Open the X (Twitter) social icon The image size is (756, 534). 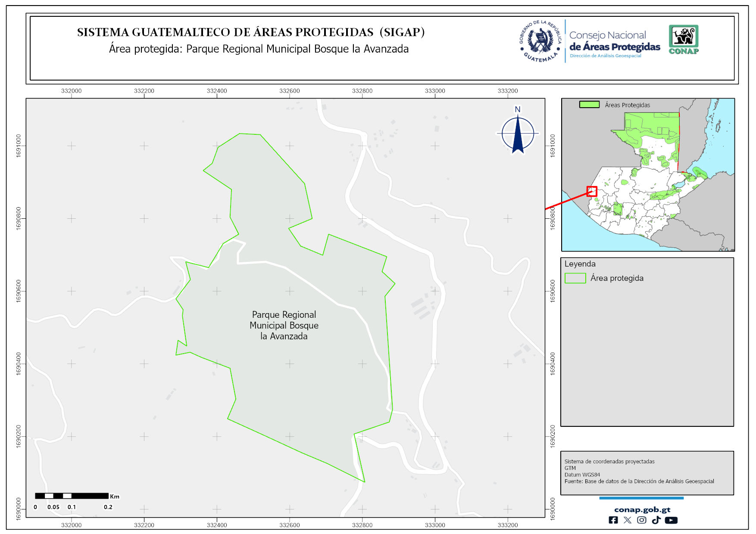click(x=627, y=520)
